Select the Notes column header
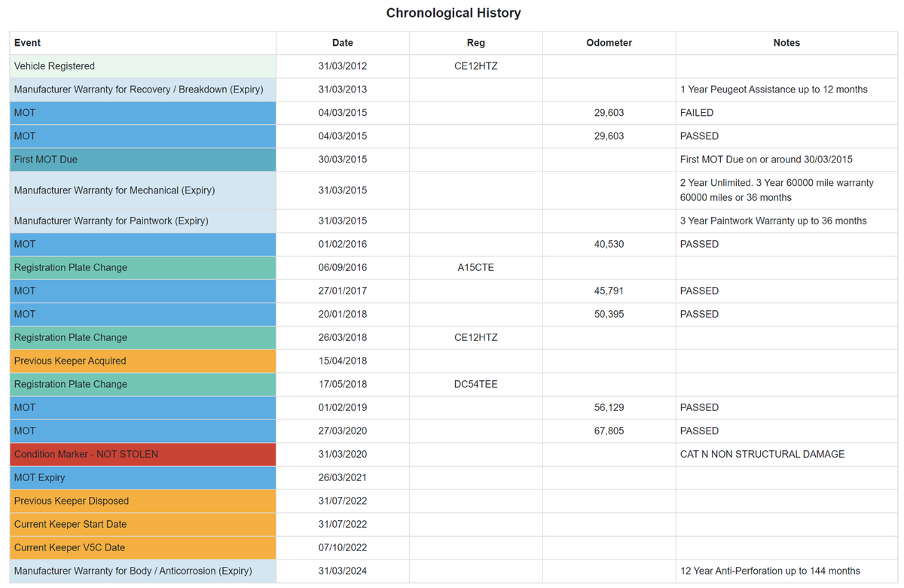Viewport: 904px width, 588px height. pos(786,43)
